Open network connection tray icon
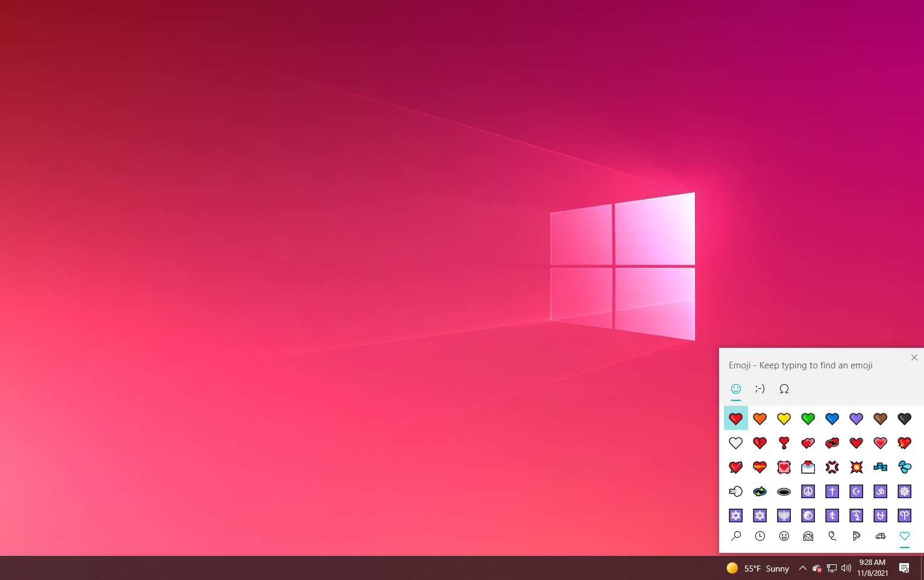This screenshot has width=924, height=580. point(832,568)
